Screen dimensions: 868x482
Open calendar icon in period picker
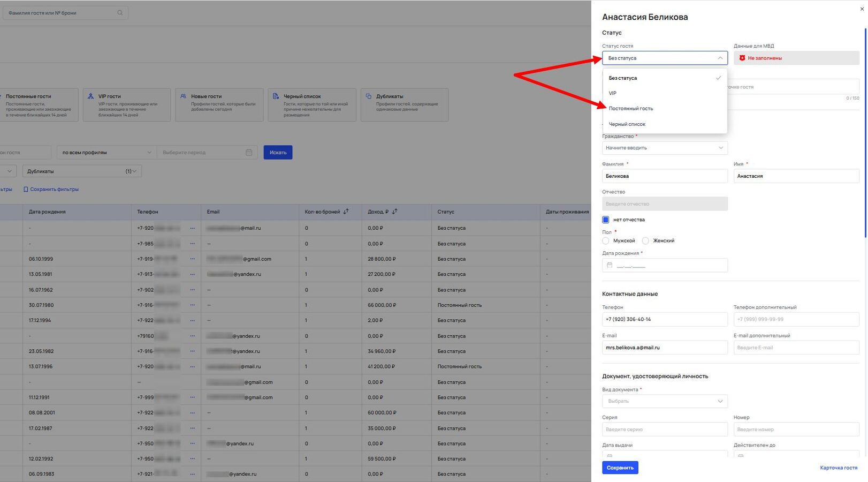point(249,153)
